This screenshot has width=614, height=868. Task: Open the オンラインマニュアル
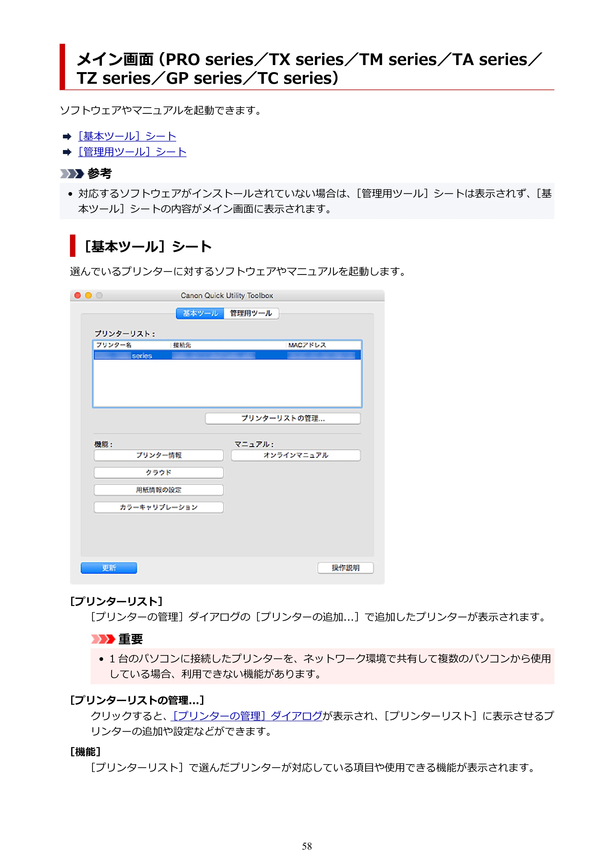coord(296,455)
